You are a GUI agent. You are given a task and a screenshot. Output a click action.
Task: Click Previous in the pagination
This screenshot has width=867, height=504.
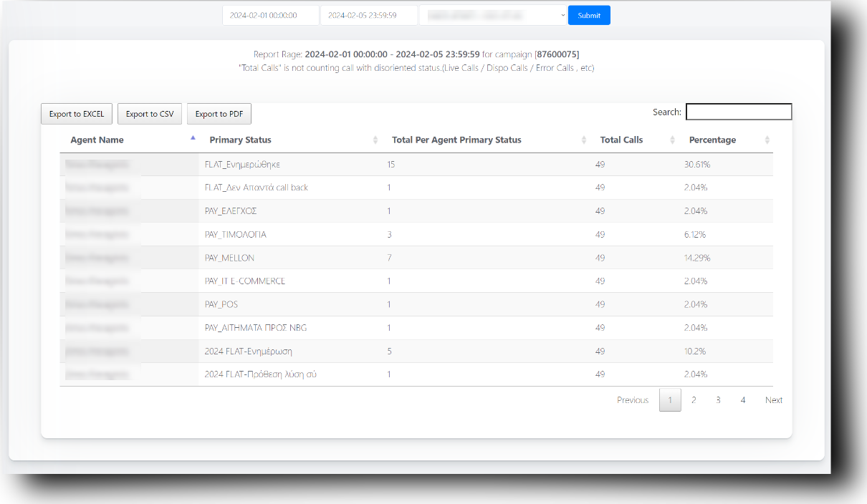pos(633,400)
